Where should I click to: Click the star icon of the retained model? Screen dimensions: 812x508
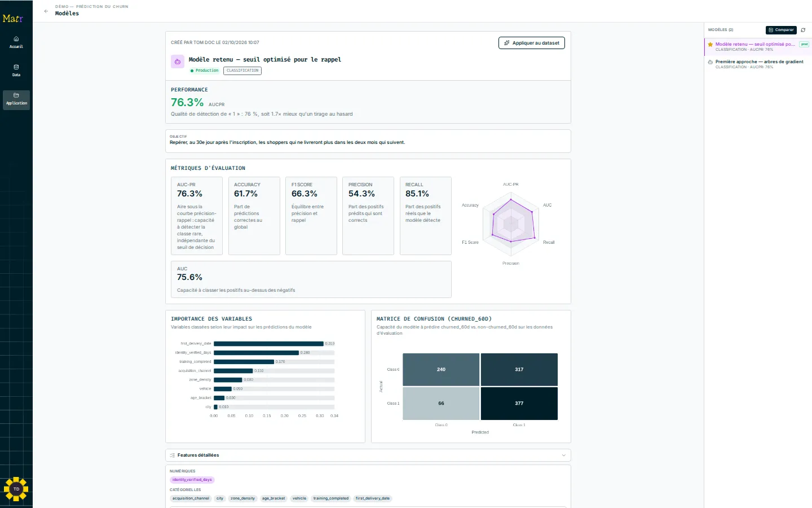click(x=710, y=45)
